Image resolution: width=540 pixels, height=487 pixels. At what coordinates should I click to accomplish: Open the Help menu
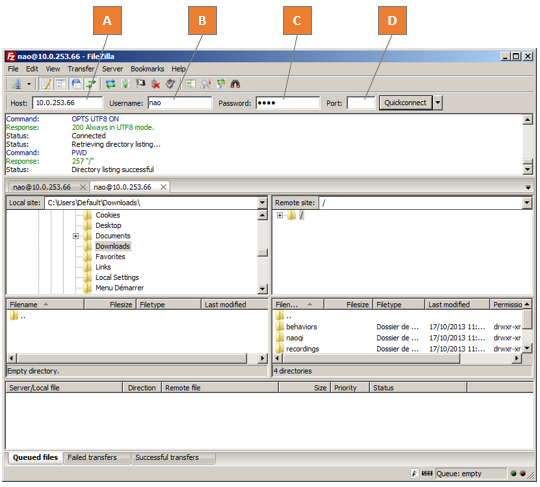[x=178, y=69]
